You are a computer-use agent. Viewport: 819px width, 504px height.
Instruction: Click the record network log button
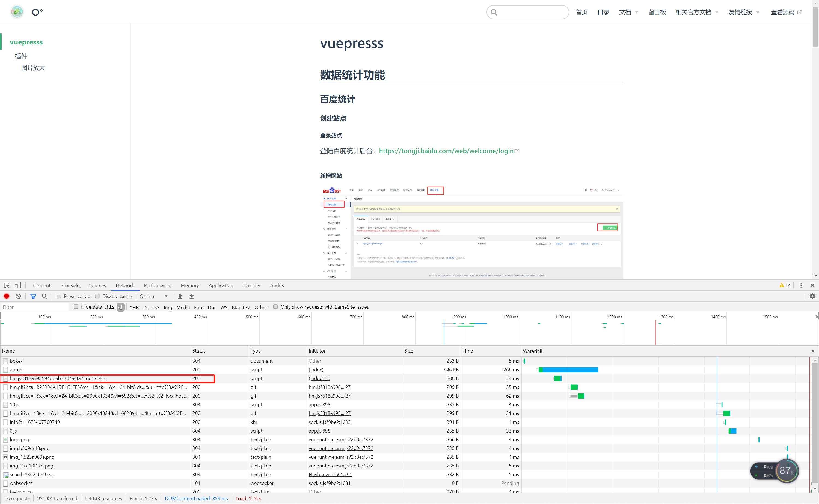[x=6, y=296]
